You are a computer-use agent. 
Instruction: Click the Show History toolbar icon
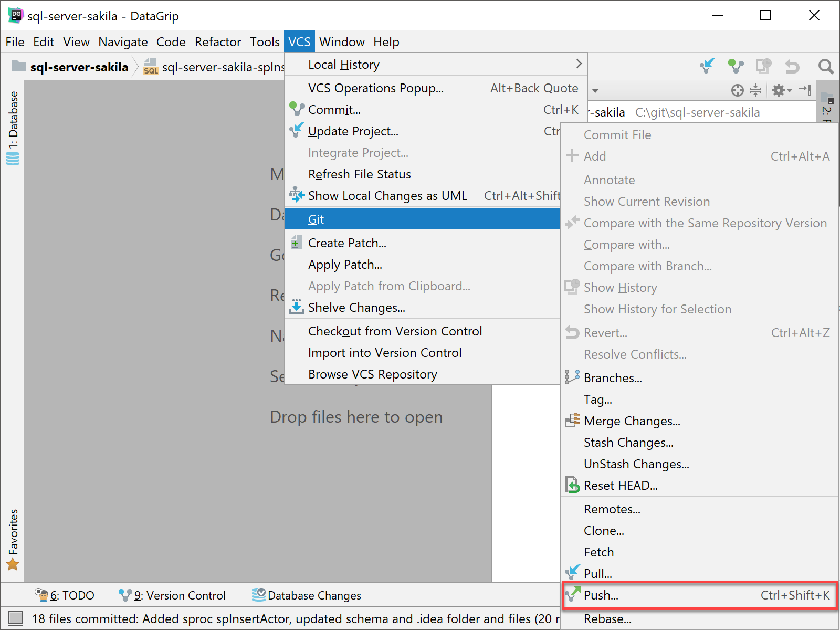[764, 66]
